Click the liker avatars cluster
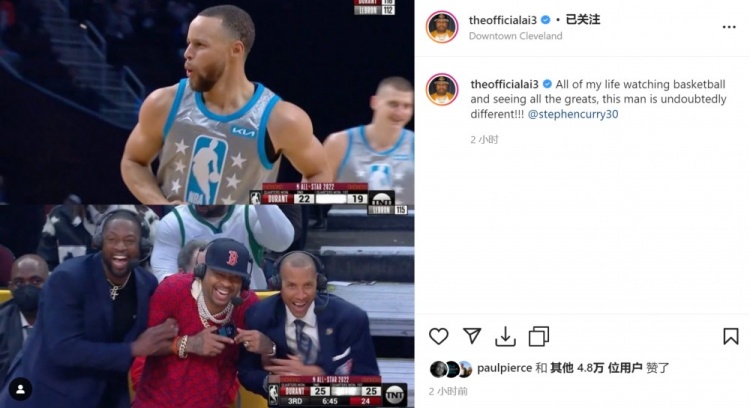 tap(451, 369)
